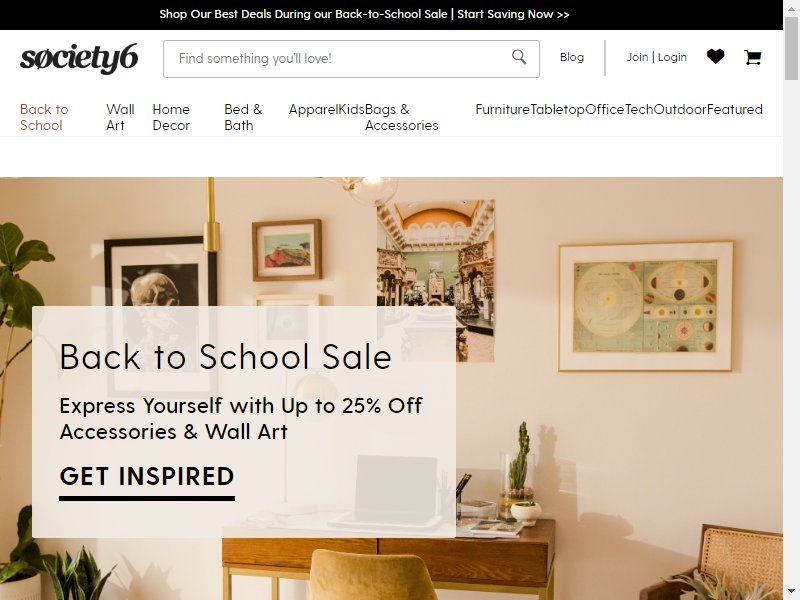The height and width of the screenshot is (600, 800).
Task: Select the Bed & Bath menu
Action: coord(243,117)
